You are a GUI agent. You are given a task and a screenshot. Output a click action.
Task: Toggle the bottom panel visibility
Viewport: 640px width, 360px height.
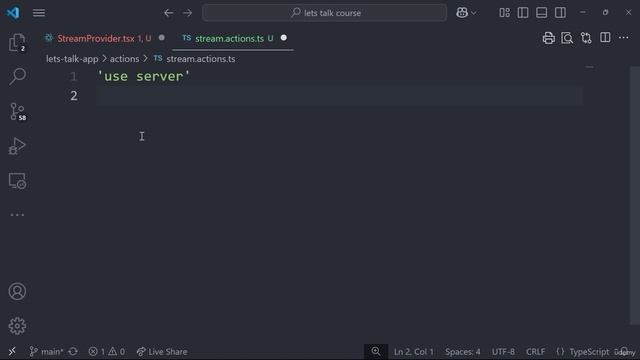[x=542, y=13]
